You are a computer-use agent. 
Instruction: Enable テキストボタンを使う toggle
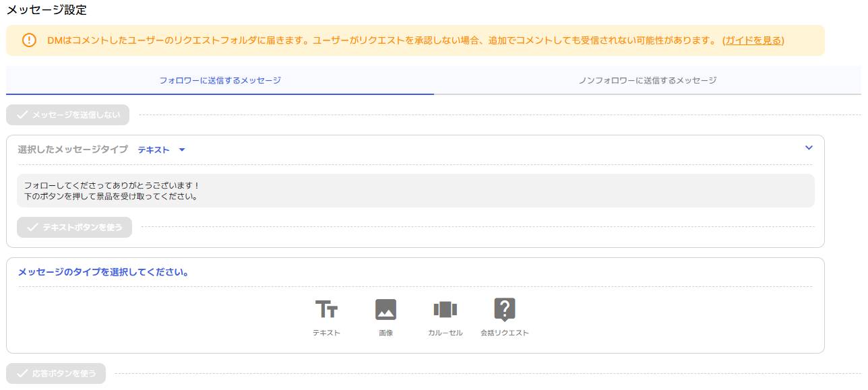pyautogui.click(x=74, y=228)
